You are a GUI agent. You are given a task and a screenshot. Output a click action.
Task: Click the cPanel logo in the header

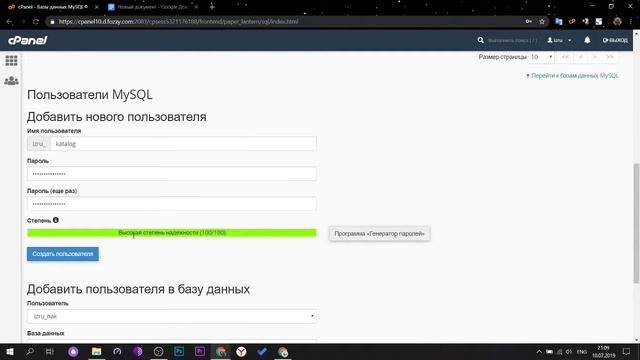28,40
